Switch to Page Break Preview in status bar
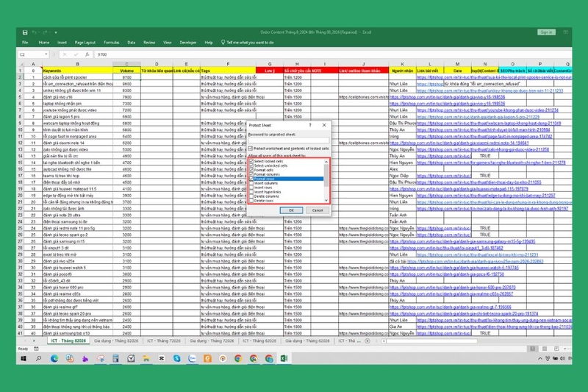 click(556, 349)
